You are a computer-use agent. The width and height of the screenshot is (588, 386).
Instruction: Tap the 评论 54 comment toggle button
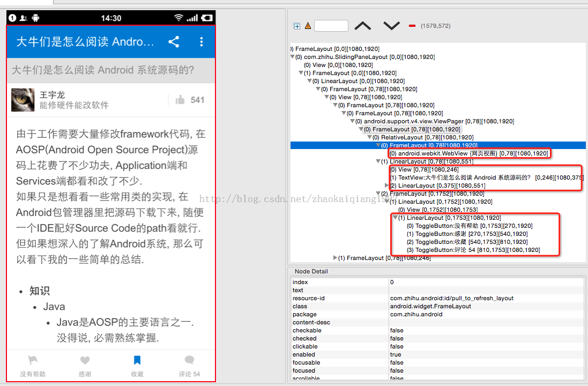click(189, 366)
